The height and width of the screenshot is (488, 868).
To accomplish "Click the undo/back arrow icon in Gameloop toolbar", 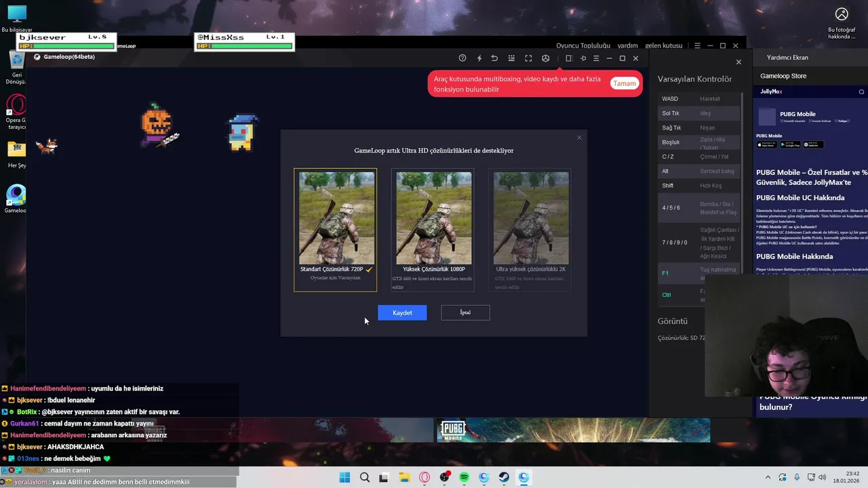I will [494, 58].
